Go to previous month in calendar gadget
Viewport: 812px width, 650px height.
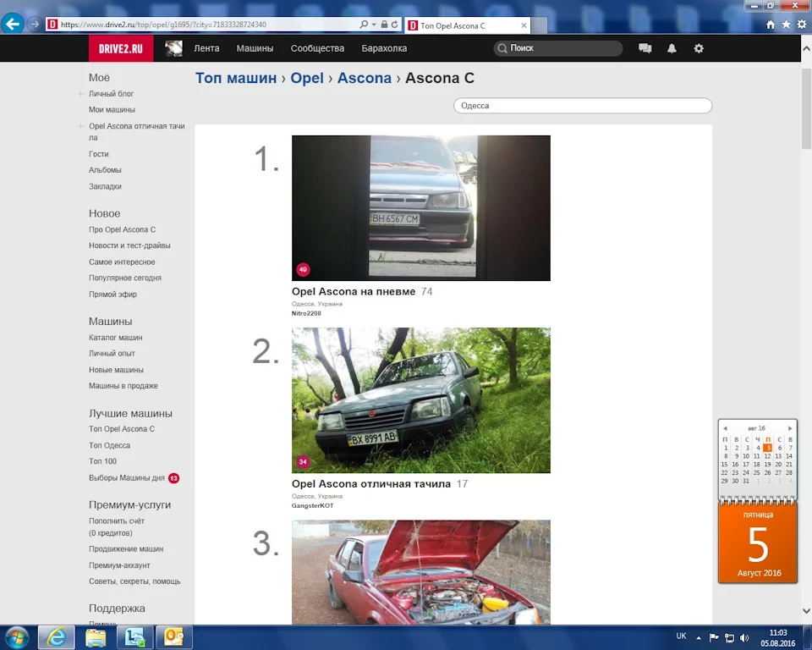click(725, 428)
